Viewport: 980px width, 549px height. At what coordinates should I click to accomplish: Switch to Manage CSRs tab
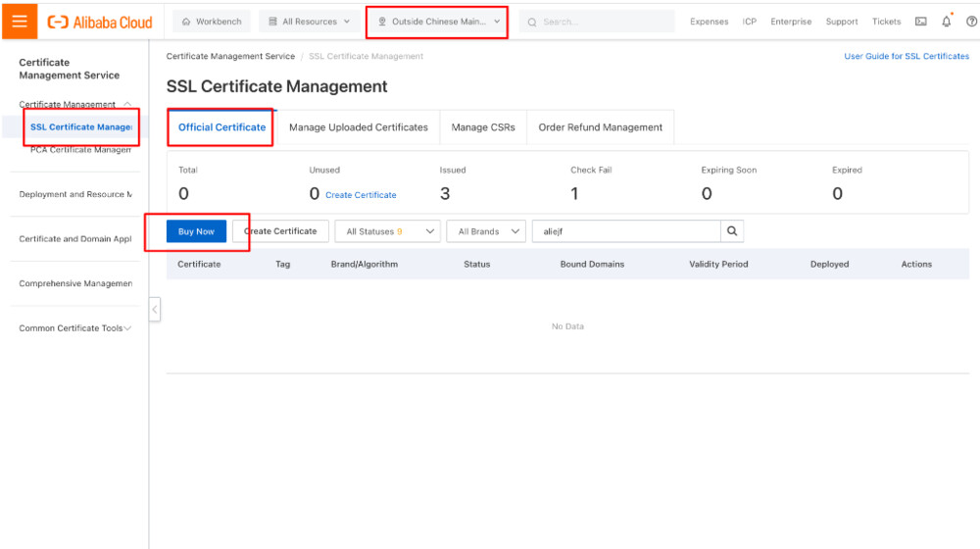(483, 127)
